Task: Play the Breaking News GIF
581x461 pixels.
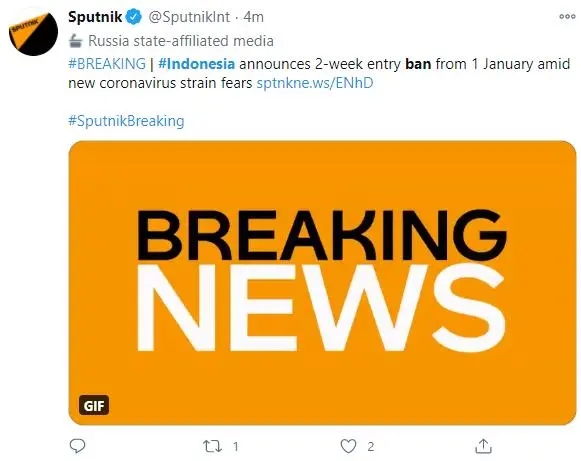Action: (x=322, y=283)
